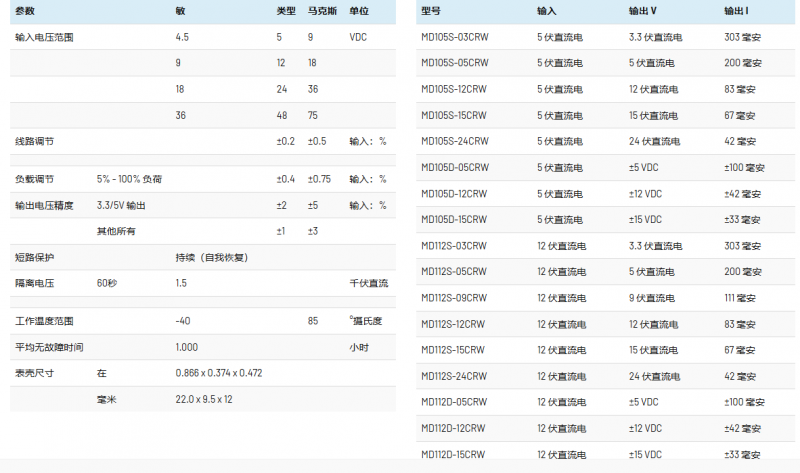Select model MD105D-15CRW
800x473 pixels.
click(454, 219)
